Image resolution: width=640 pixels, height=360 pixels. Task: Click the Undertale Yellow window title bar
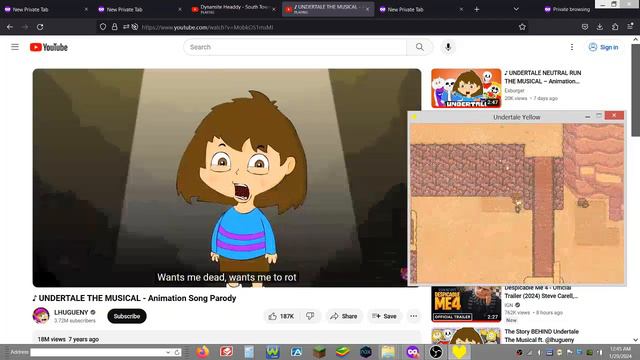[517, 117]
